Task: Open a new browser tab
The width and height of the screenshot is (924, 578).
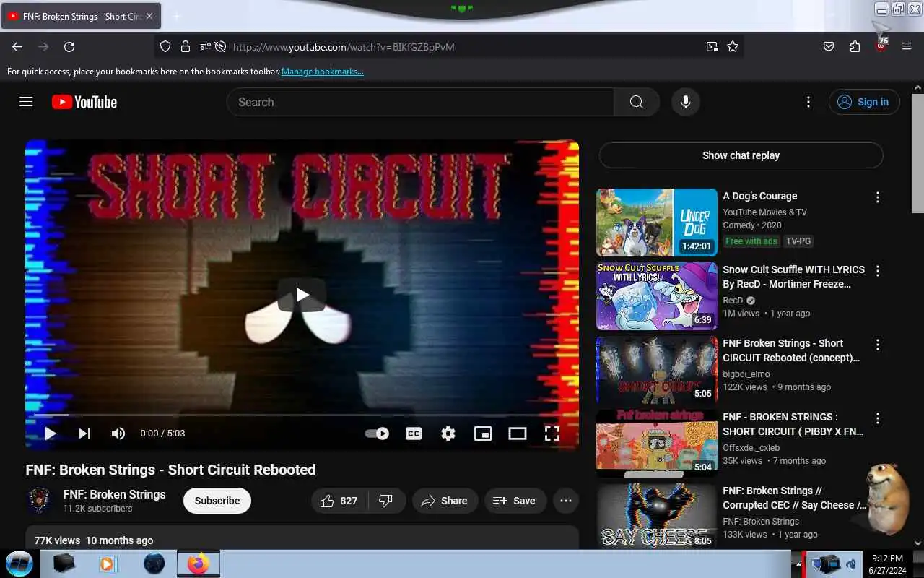Action: [x=177, y=16]
